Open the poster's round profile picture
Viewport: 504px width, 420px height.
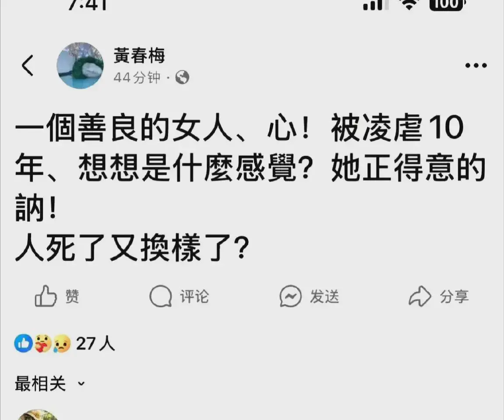tap(80, 66)
